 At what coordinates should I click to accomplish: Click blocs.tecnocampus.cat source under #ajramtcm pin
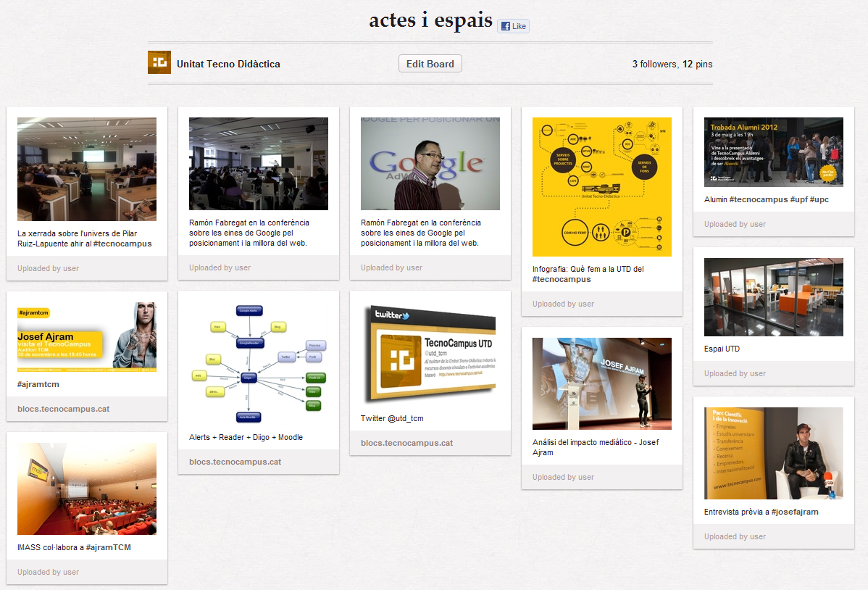coord(64,409)
